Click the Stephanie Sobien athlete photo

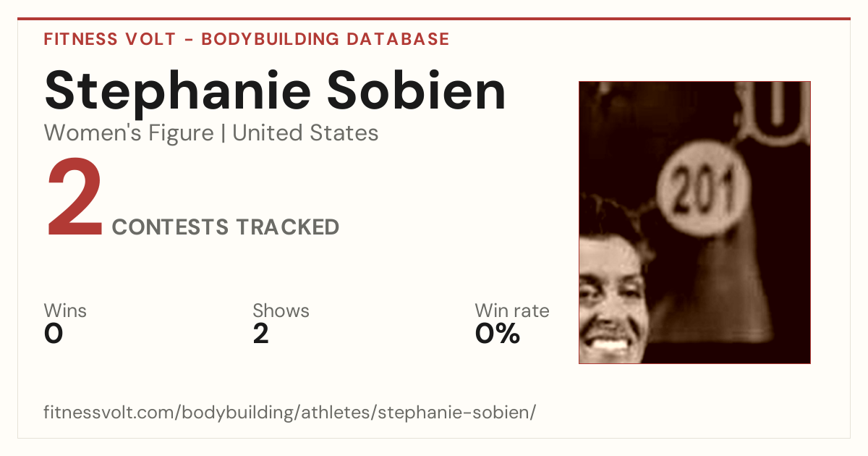coord(694,222)
